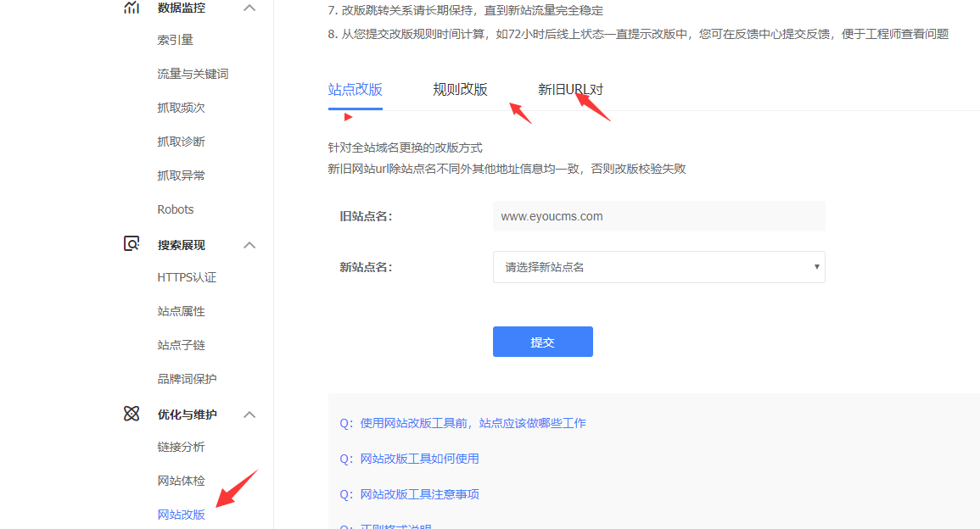Navigate to HTTPS认证 in sidebar
This screenshot has width=980, height=529.
(187, 277)
